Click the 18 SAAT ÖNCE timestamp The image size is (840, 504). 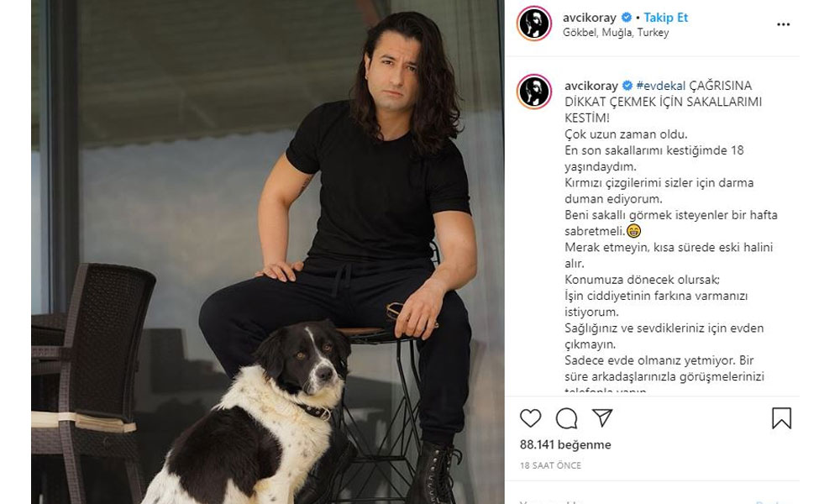[x=550, y=465]
